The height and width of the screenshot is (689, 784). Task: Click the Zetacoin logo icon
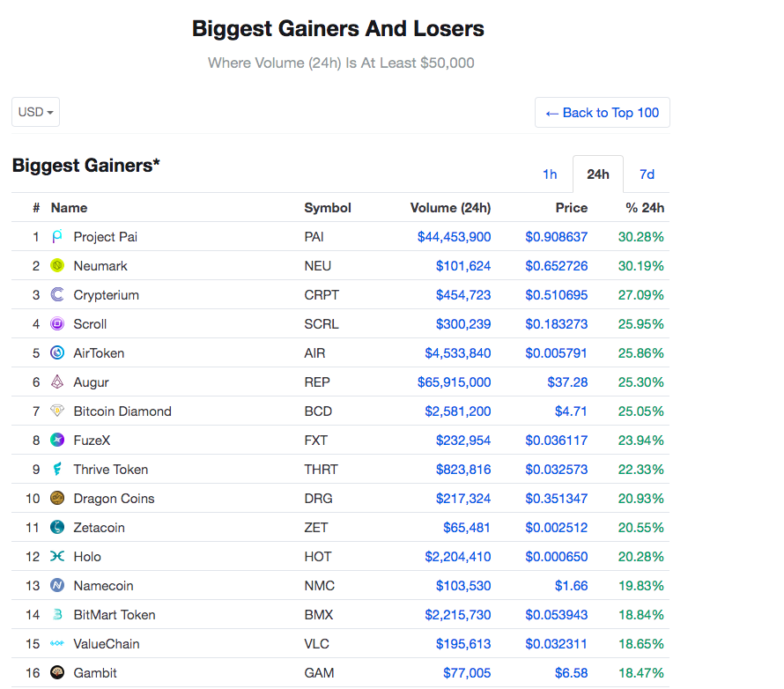(x=57, y=527)
